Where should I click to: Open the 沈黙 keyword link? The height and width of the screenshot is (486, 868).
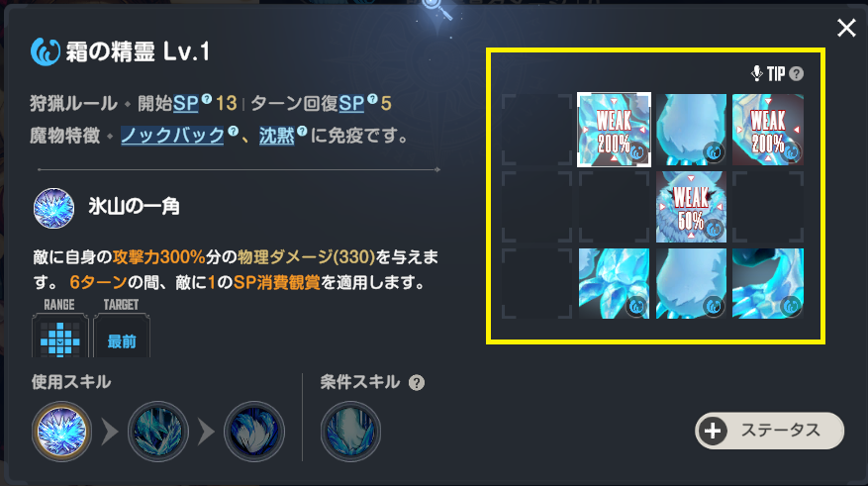tap(276, 135)
